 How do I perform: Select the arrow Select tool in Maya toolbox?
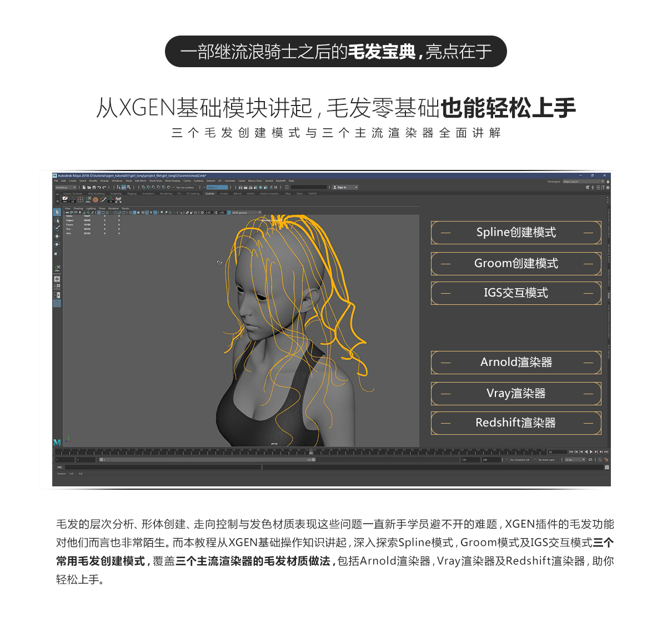coord(57,212)
